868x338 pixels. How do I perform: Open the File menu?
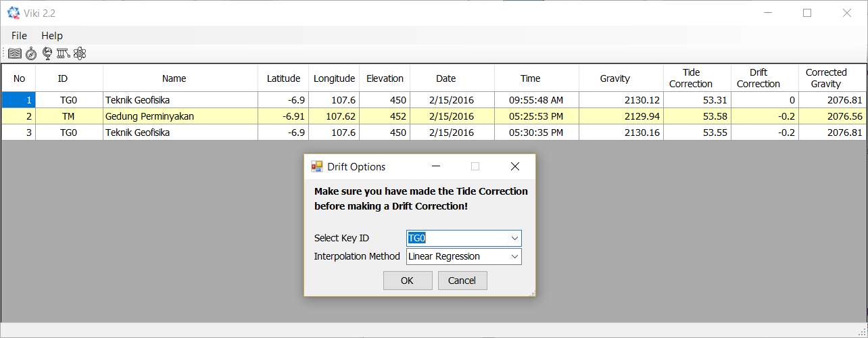19,36
